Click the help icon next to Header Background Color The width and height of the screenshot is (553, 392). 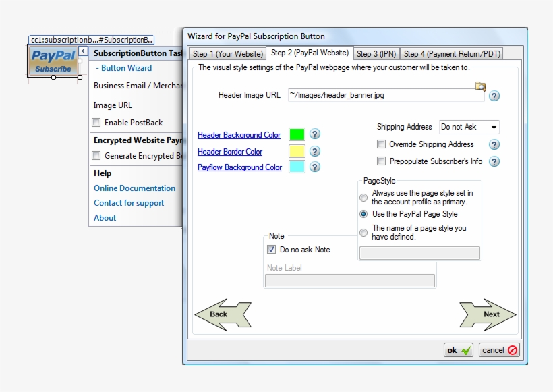[315, 135]
